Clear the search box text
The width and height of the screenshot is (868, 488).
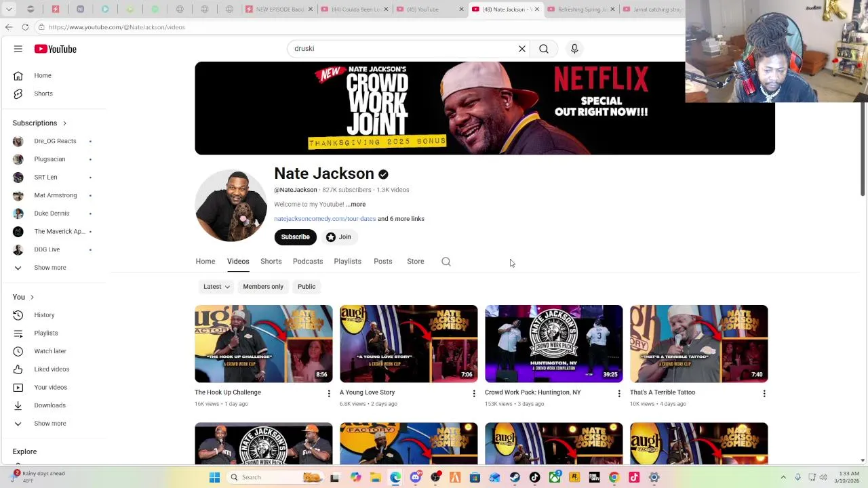click(x=522, y=49)
